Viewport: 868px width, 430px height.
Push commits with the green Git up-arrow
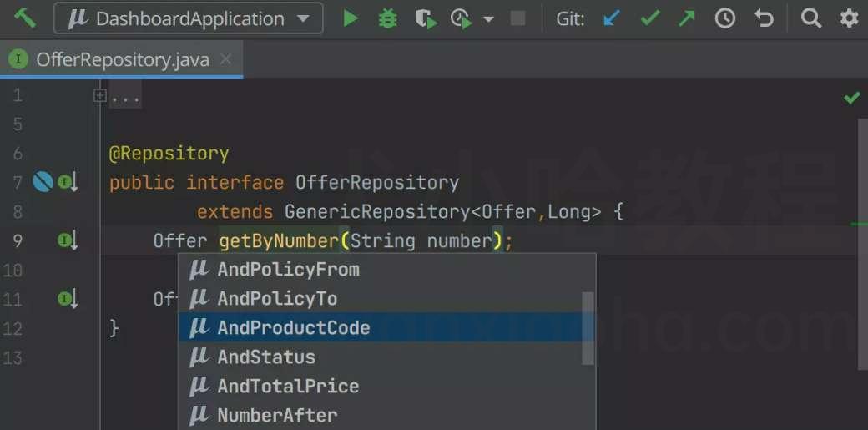[x=686, y=18]
